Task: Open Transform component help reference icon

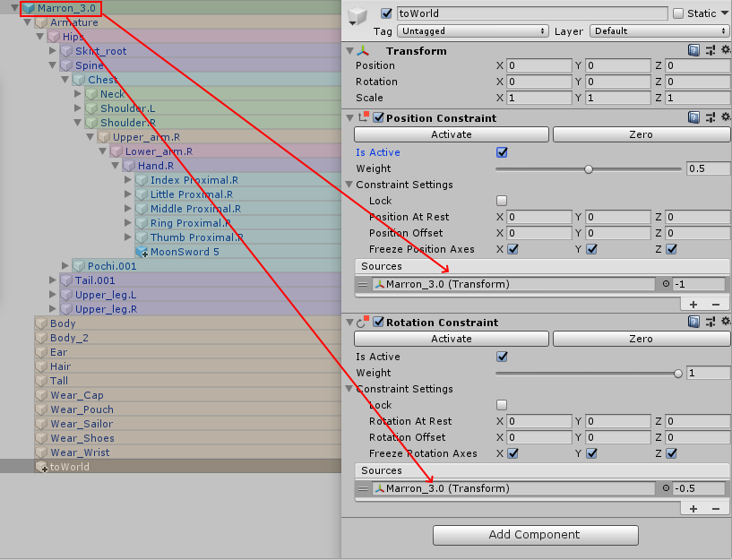Action: 693,50
